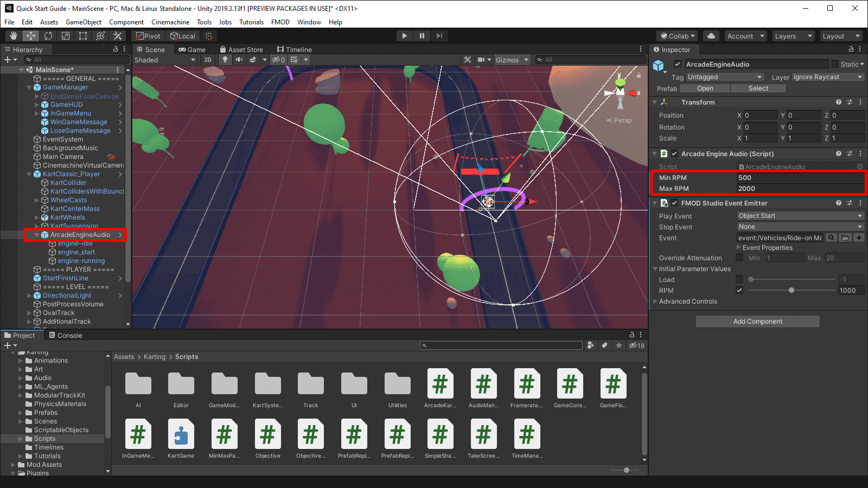Toggle 2D view mode
868x488 pixels.
point(208,60)
